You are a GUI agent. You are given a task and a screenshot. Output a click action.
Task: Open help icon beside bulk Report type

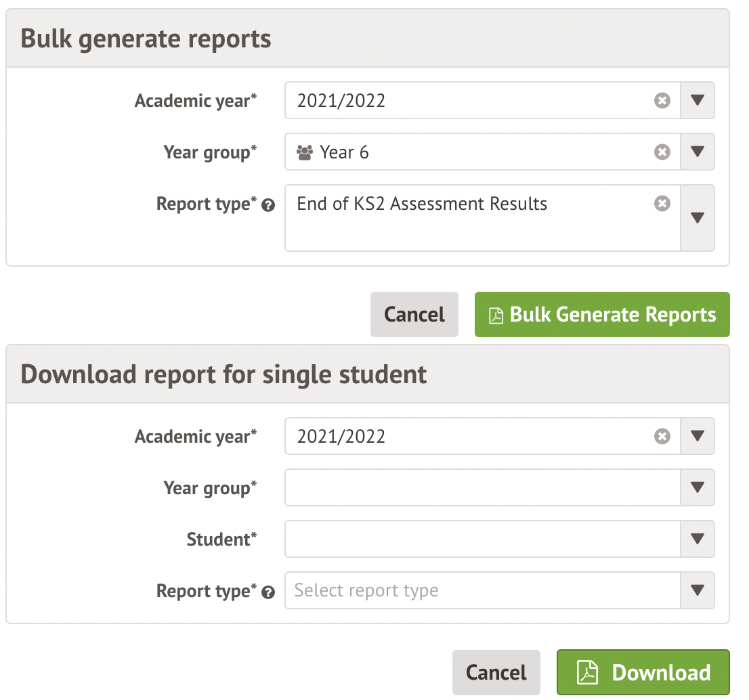(x=268, y=205)
